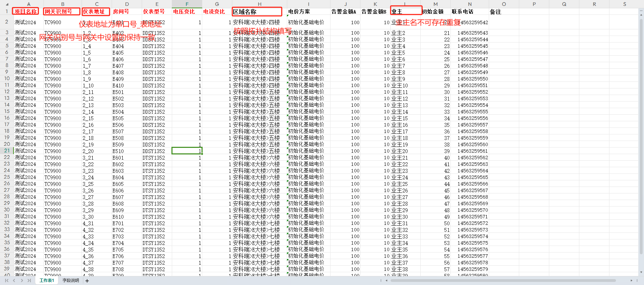Screen dimensions: 644x285
Task: Switch to the 工作表1 sheet tab
Action: coord(47,281)
